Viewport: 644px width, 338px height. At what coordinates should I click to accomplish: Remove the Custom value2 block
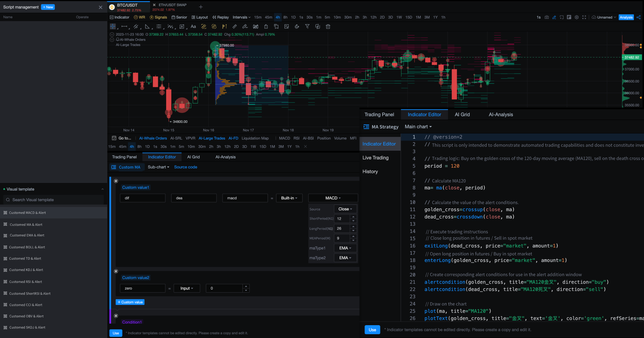click(x=116, y=271)
